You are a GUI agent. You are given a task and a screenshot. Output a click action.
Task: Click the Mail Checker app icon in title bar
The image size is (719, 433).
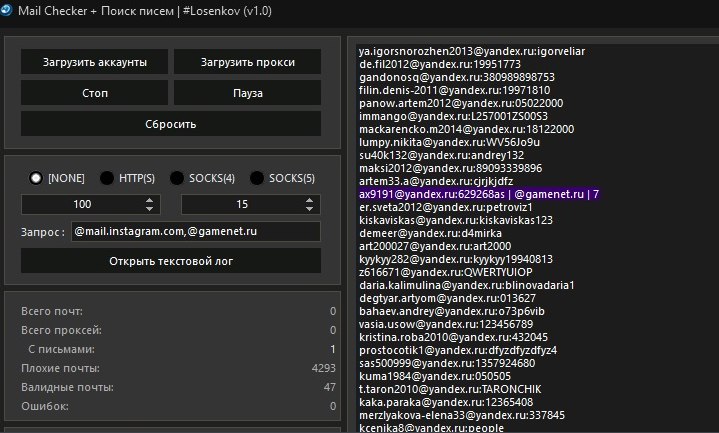pos(6,10)
